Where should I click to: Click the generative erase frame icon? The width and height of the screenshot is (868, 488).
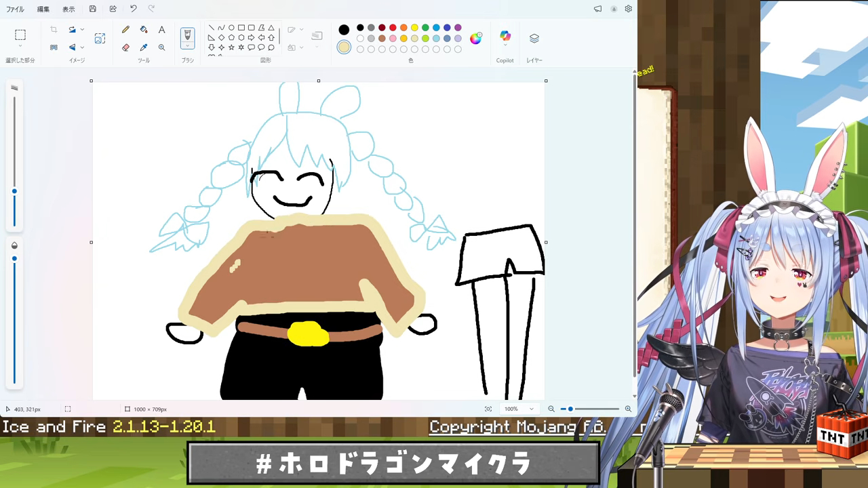100,39
